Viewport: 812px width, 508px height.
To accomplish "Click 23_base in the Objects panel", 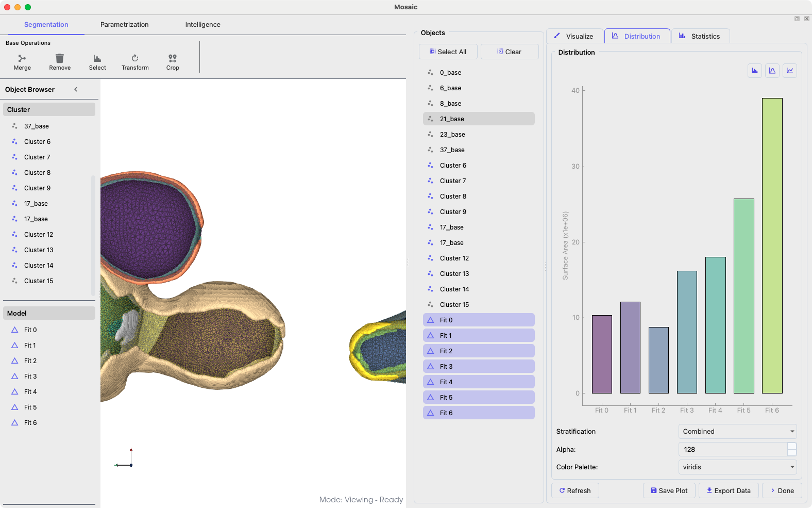I will coord(479,135).
